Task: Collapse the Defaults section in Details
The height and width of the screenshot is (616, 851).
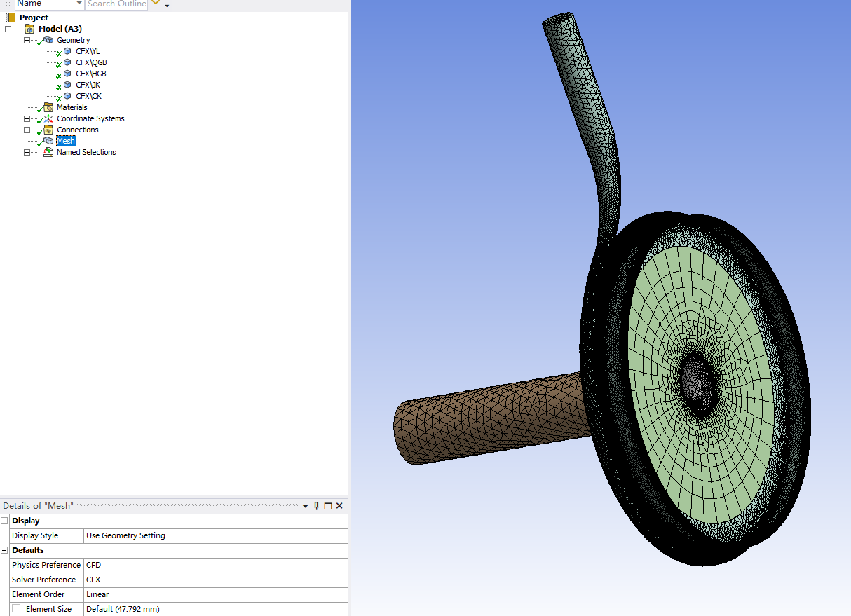Action: tap(5, 550)
